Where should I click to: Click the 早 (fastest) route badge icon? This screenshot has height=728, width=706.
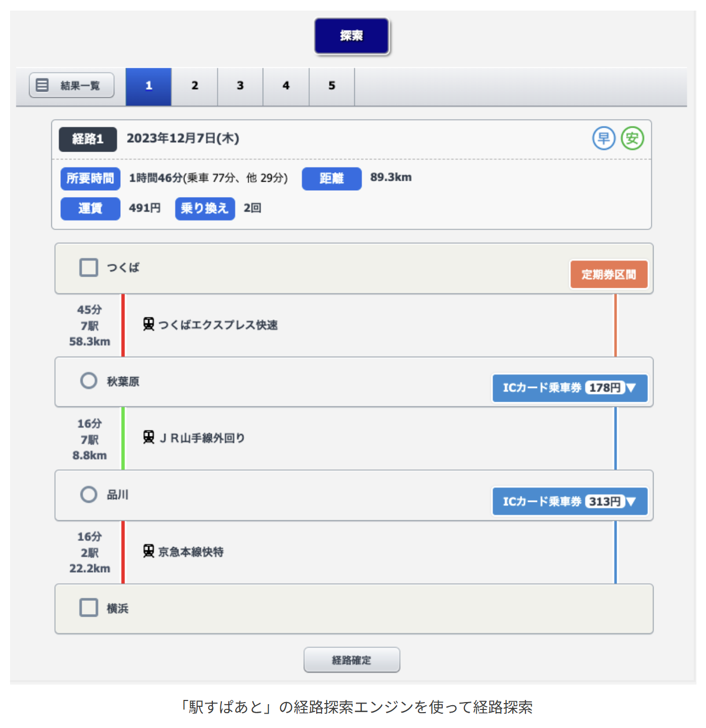coord(603,138)
